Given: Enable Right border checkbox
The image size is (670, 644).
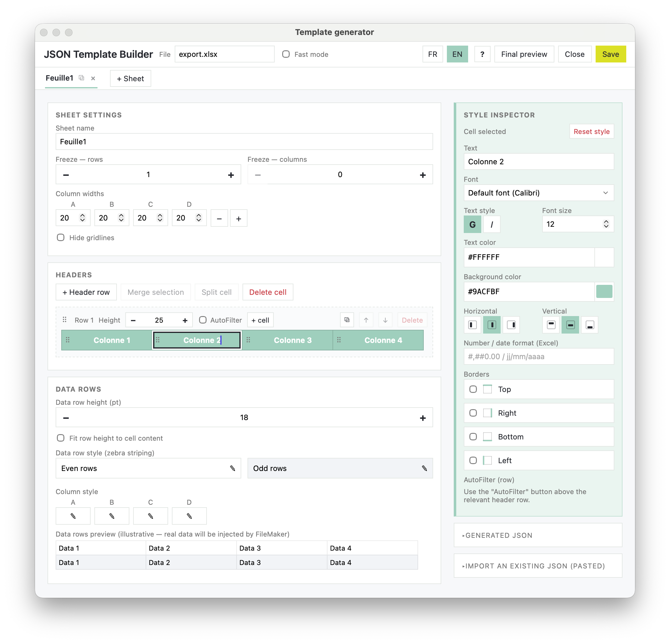Looking at the screenshot, I should (x=473, y=413).
